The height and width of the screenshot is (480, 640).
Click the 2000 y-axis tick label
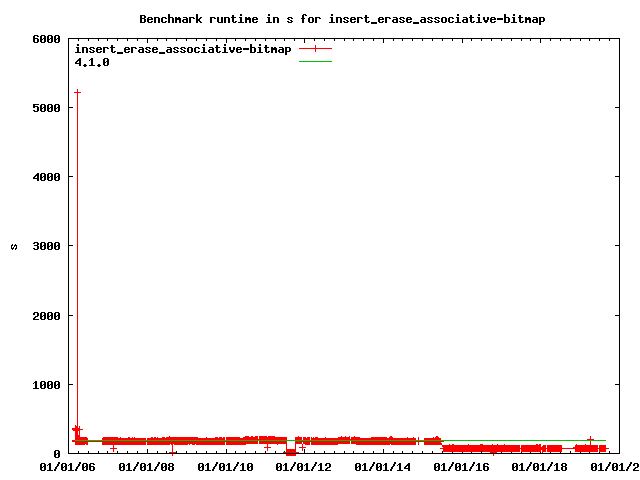(46, 316)
